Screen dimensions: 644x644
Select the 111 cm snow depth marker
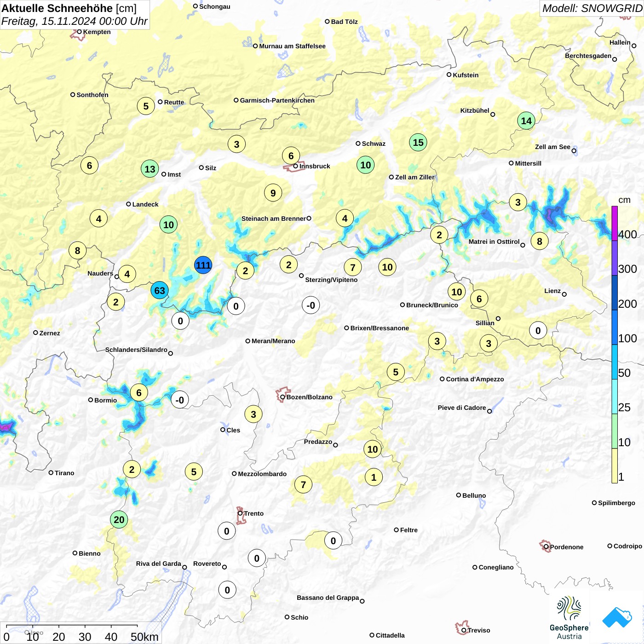[203, 265]
